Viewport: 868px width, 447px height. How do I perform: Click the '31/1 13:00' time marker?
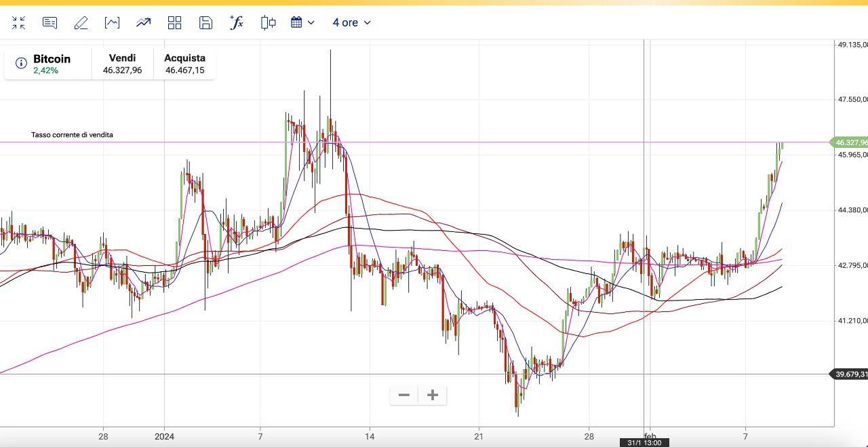[x=645, y=443]
